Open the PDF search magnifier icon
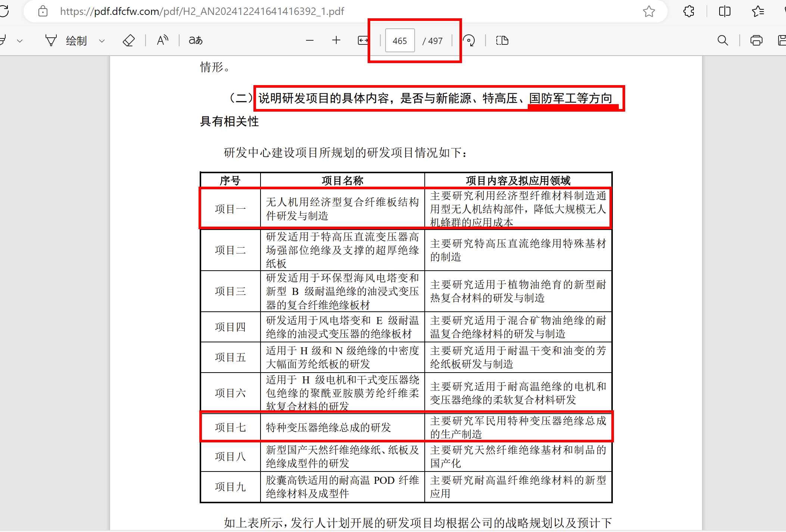 pyautogui.click(x=723, y=40)
